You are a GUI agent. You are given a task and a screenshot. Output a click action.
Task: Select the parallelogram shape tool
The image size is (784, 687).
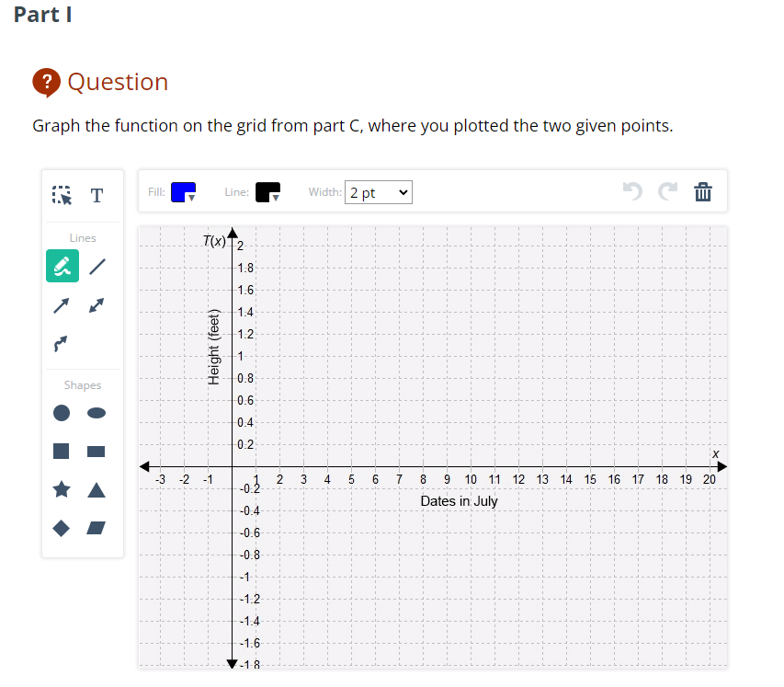(96, 527)
